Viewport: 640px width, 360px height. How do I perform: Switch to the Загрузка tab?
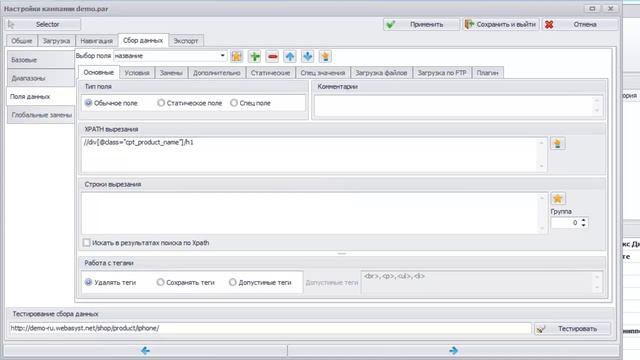tap(56, 41)
